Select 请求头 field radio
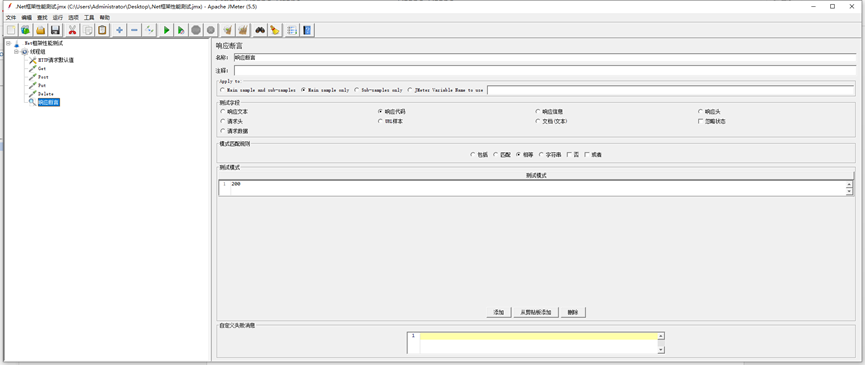The width and height of the screenshot is (865, 365). point(223,121)
